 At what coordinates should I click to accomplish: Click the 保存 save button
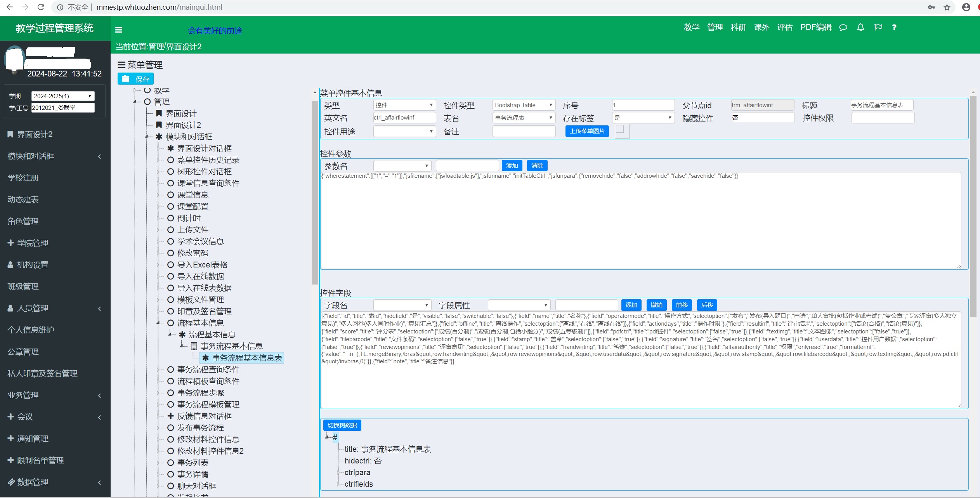tap(135, 79)
